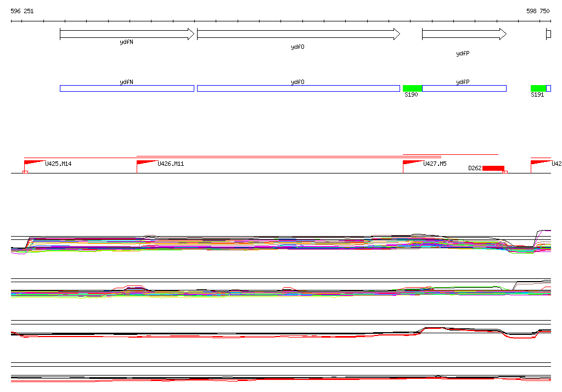This screenshot has height=392, width=562.
Task: Click the small red box after D262
Action: [x=505, y=172]
